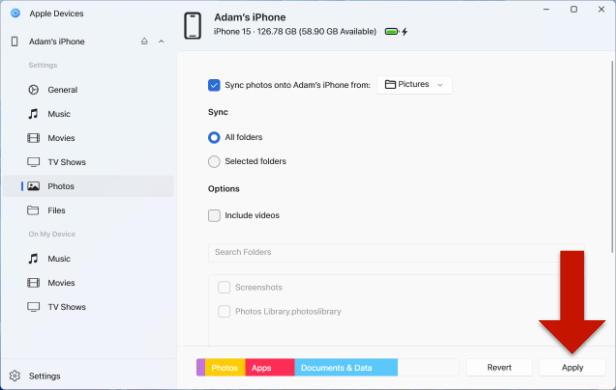Viewport: 616px width, 390px height.
Task: Click the TV screen icon under Settings
Action: 33,162
